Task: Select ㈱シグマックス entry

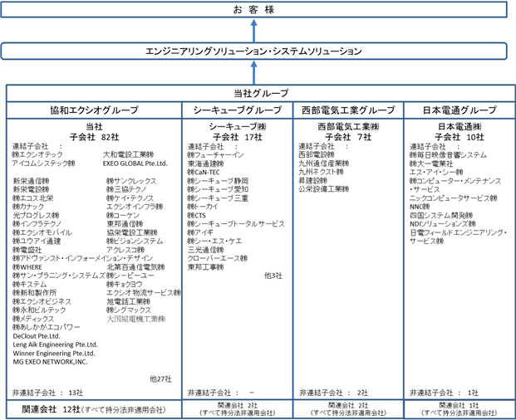Action: (x=129, y=310)
